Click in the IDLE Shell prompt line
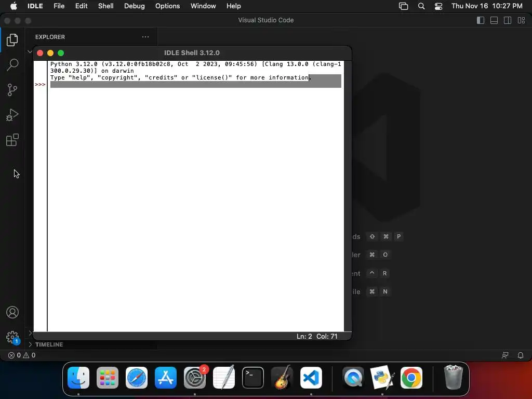This screenshot has width=532, height=399. (x=195, y=85)
